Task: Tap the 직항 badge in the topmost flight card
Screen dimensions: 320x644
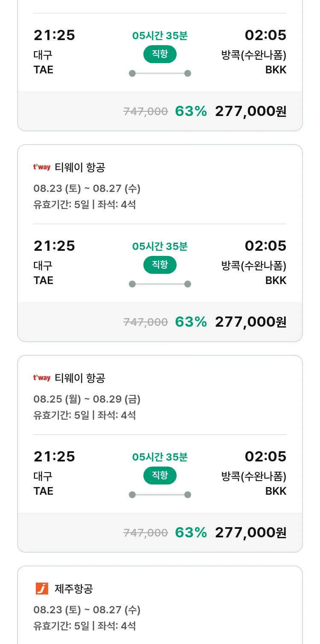Action: click(160, 54)
